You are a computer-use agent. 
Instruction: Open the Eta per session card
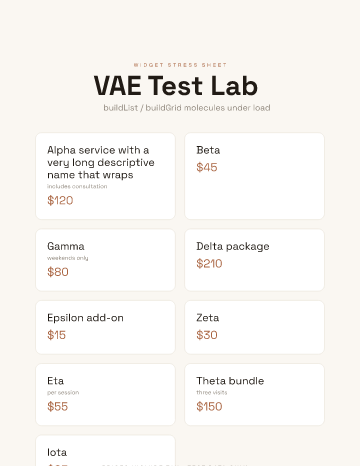tap(105, 395)
